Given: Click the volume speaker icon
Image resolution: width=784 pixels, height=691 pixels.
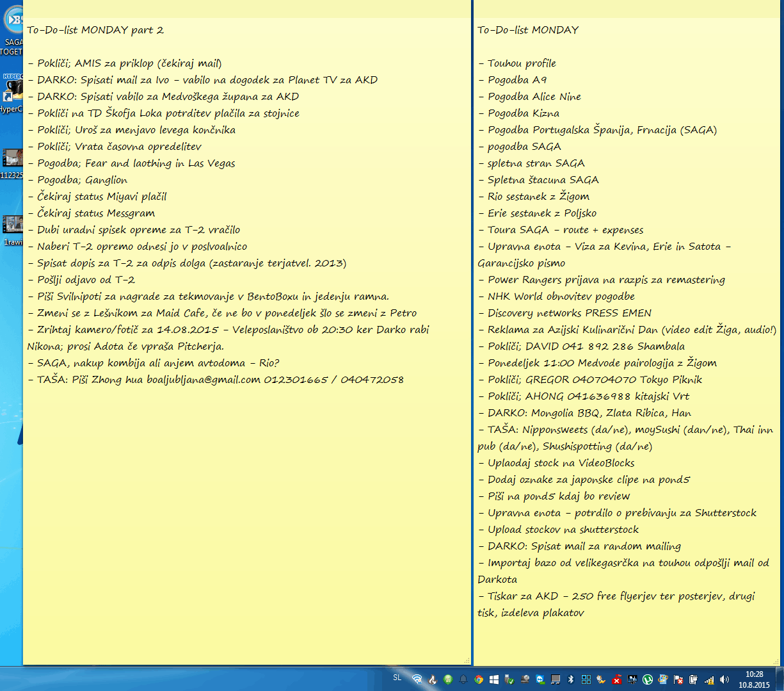Looking at the screenshot, I should pyautogui.click(x=724, y=679).
